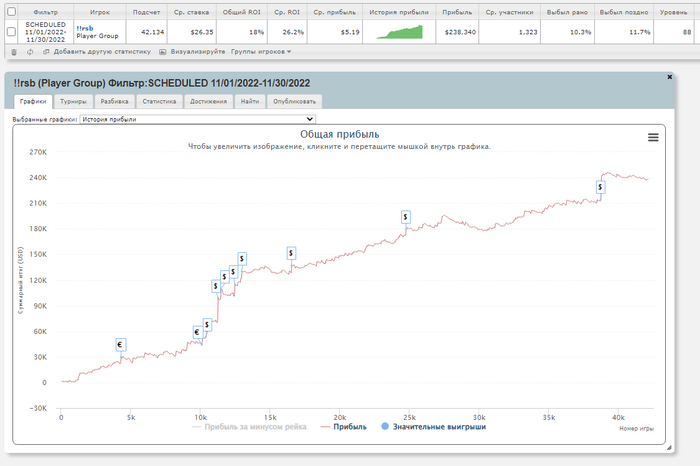
Task: Click Визуализируйте button
Action: 198,52
